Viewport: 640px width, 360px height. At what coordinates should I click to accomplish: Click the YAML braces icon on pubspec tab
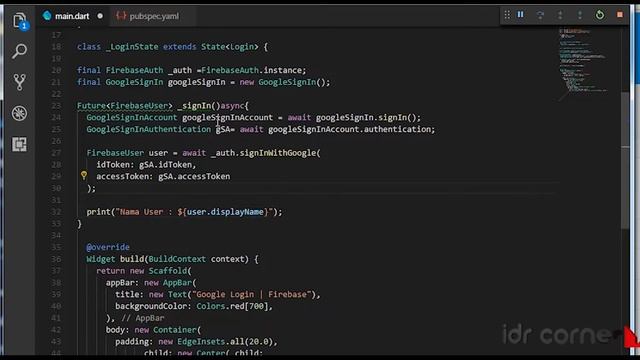(x=121, y=16)
